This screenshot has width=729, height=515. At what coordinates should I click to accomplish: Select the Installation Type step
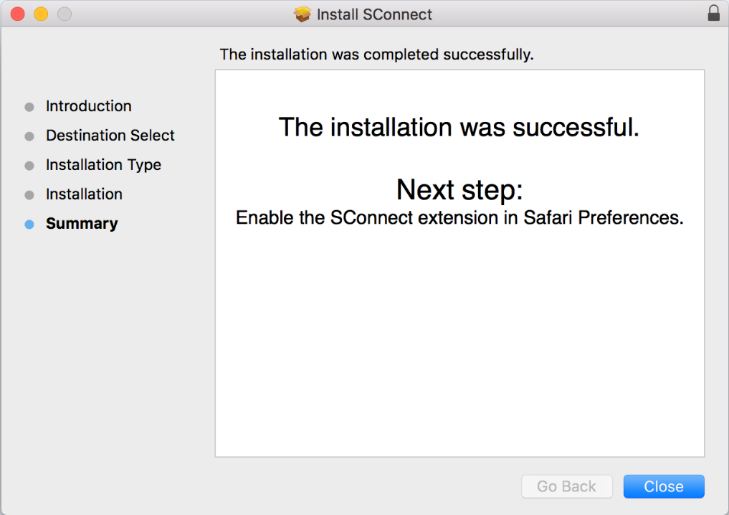(103, 165)
